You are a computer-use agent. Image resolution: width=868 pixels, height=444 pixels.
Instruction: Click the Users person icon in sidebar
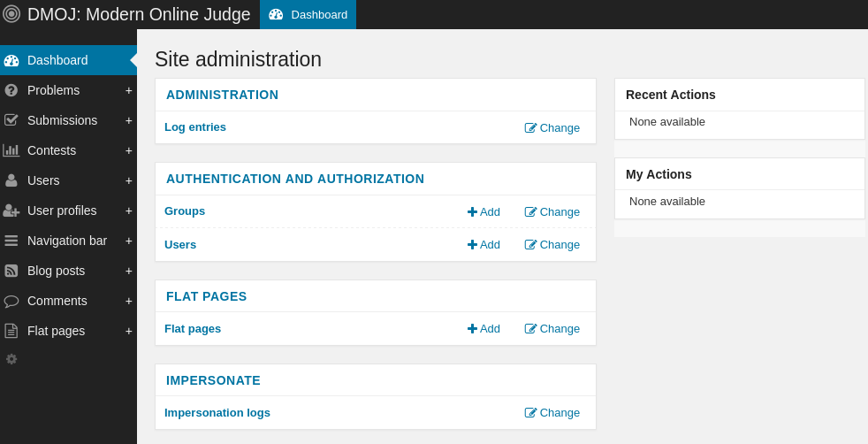pyautogui.click(x=11, y=180)
